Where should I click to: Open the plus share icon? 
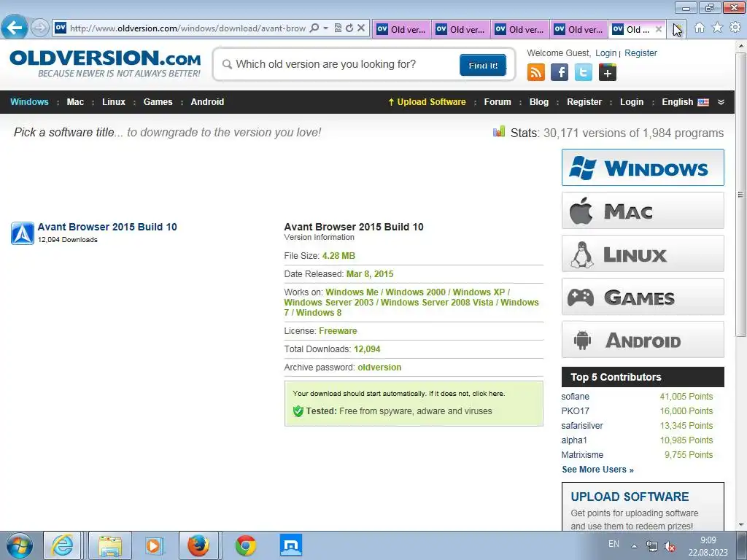608,72
